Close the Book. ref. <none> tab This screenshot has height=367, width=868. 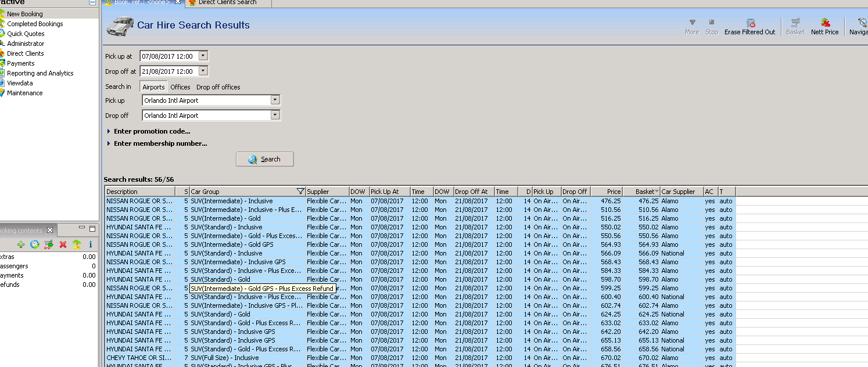click(x=178, y=3)
